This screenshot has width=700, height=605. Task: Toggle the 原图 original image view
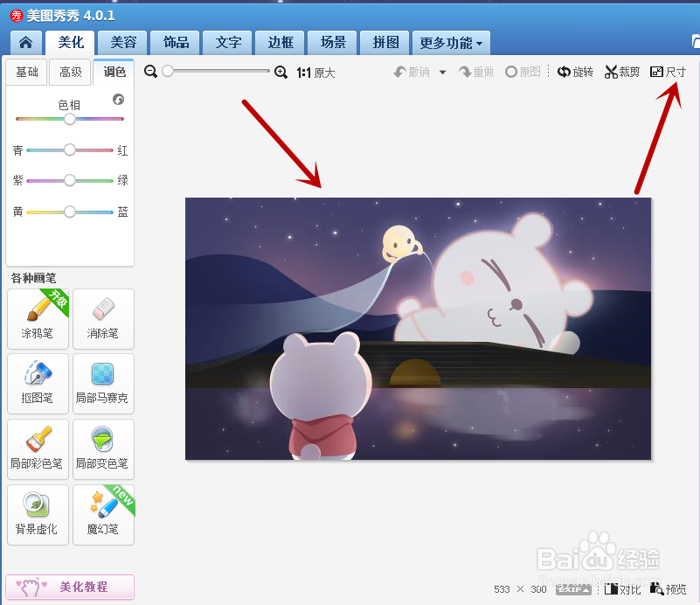pyautogui.click(x=523, y=72)
